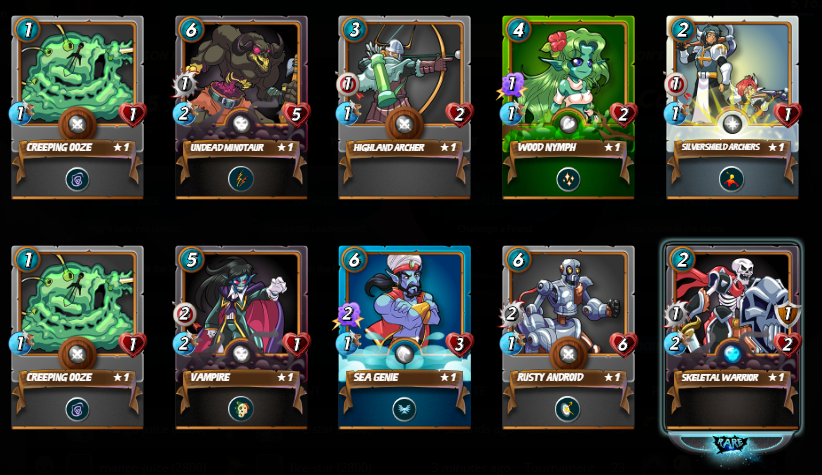Click the Vampire life leech ability icon
822x475 pixels.
[241, 409]
